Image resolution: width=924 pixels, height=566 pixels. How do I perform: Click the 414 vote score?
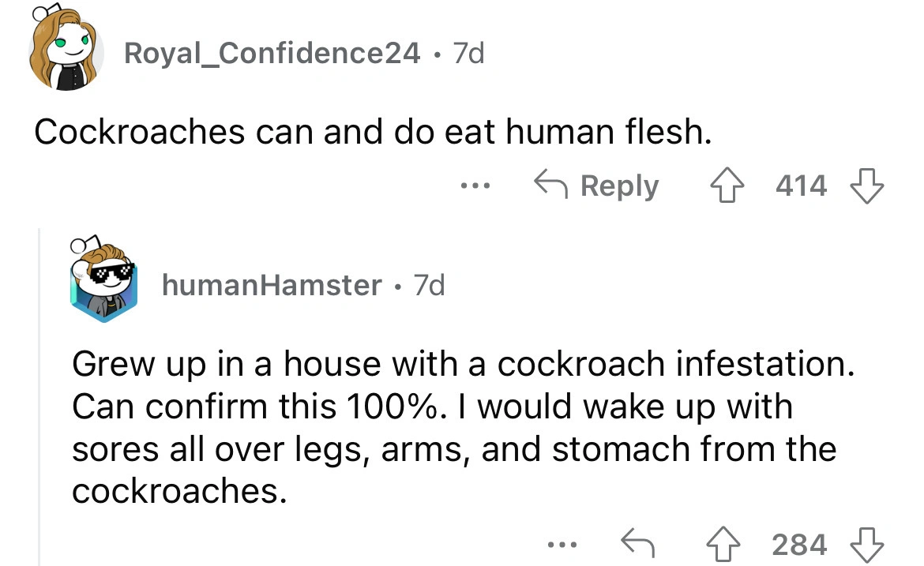tap(801, 186)
